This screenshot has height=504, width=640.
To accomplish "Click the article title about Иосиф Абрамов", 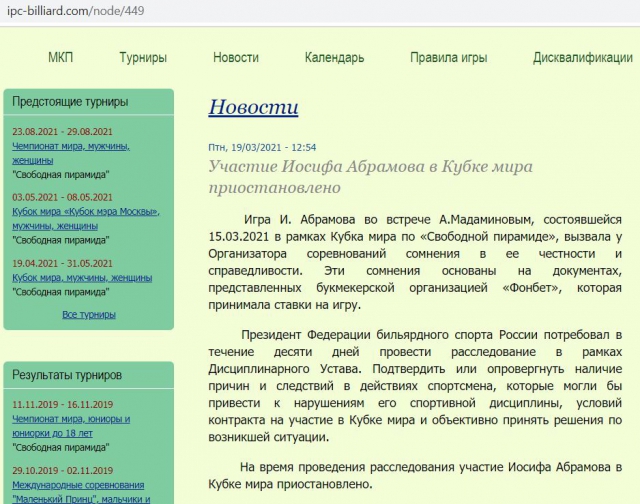I will 370,176.
